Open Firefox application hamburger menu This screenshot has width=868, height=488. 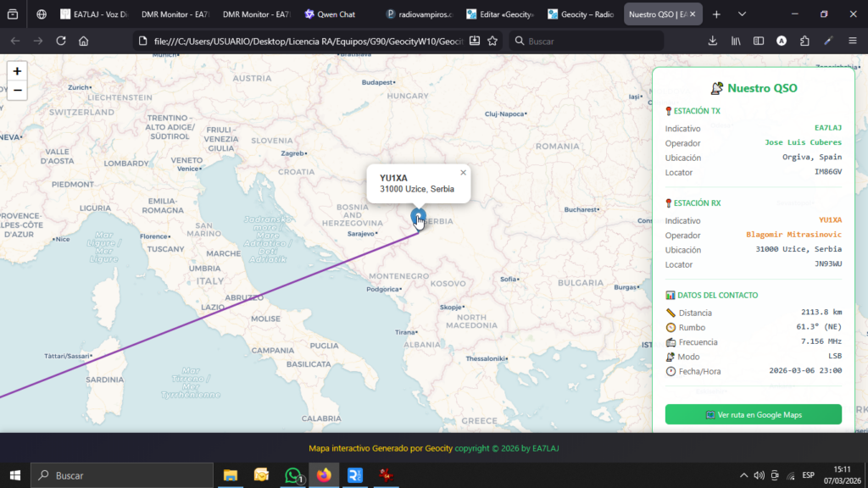[x=851, y=41]
